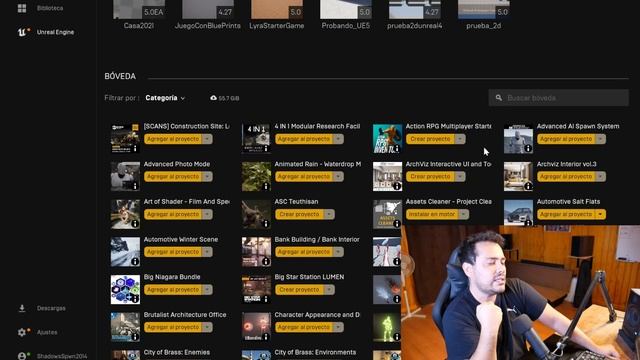Create project from Big Star Station LUMEN
Viewport: 640px width, 360px height.
pos(299,290)
